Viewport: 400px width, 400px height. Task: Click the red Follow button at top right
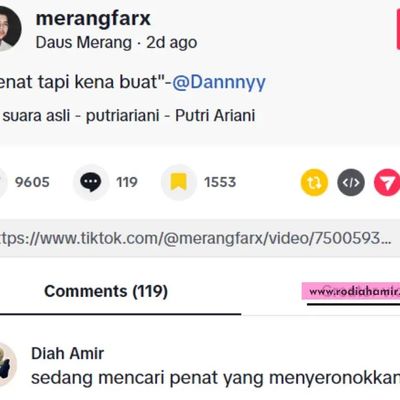[398, 29]
